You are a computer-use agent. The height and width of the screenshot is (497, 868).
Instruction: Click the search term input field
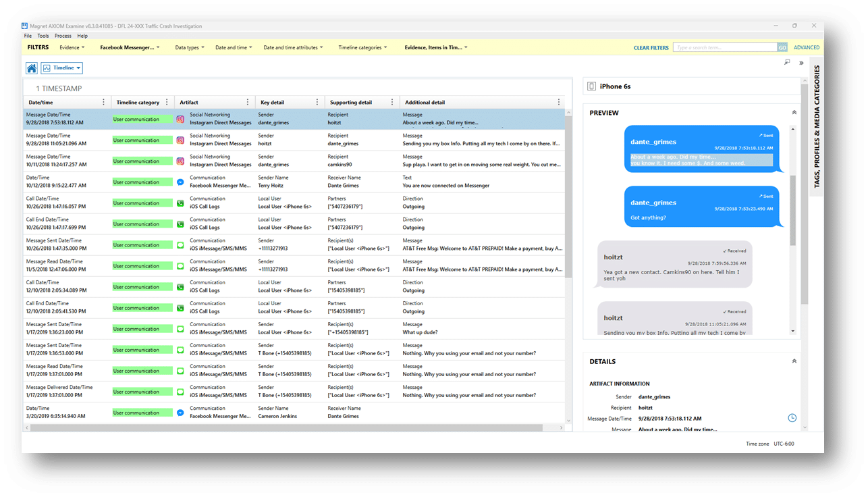coord(725,48)
